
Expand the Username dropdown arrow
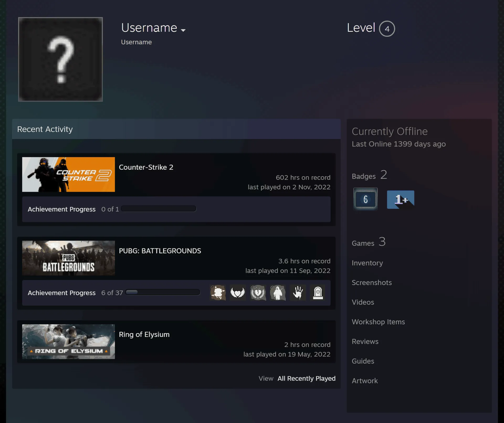tap(183, 30)
